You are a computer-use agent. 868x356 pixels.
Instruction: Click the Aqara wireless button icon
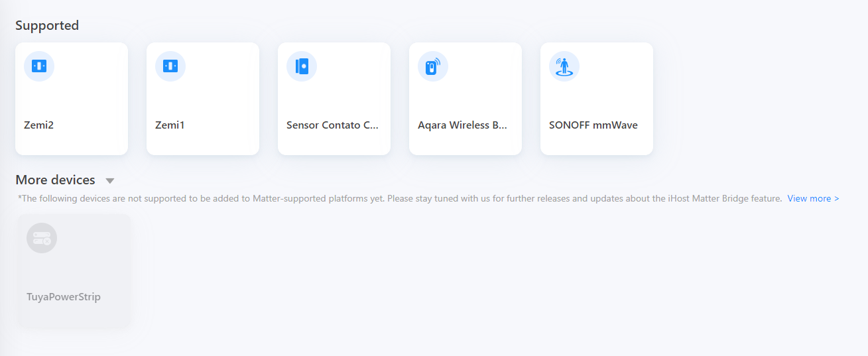[x=433, y=66]
